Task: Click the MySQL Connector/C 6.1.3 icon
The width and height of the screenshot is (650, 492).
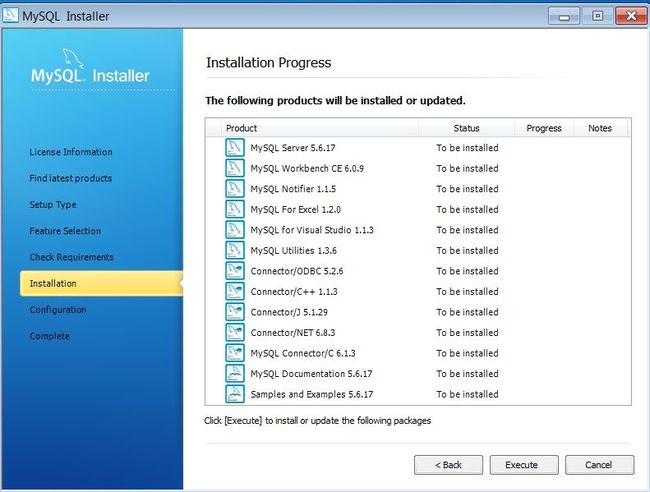Action: tap(235, 353)
